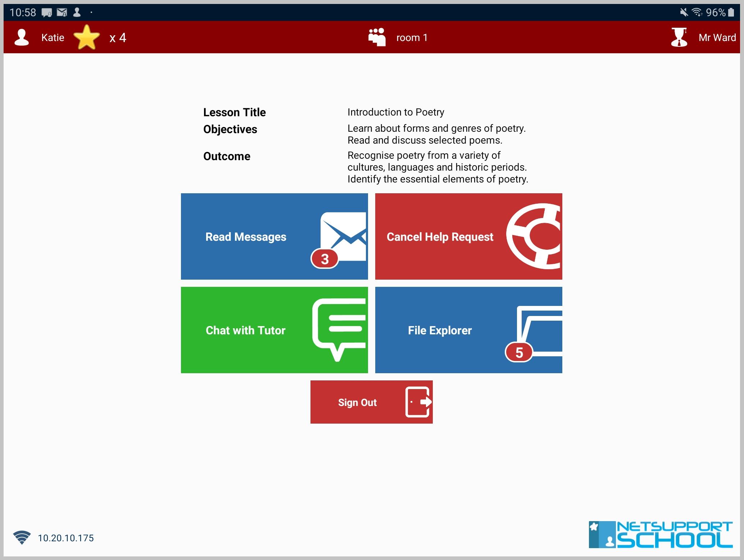744x560 pixels.
Task: Tap the mail notification icon in status bar
Action: coord(62,13)
